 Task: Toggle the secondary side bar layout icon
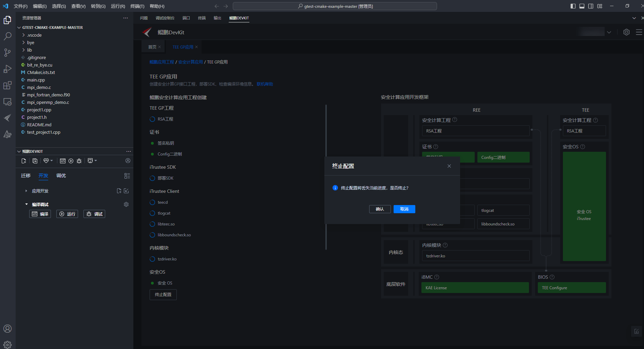(591, 6)
